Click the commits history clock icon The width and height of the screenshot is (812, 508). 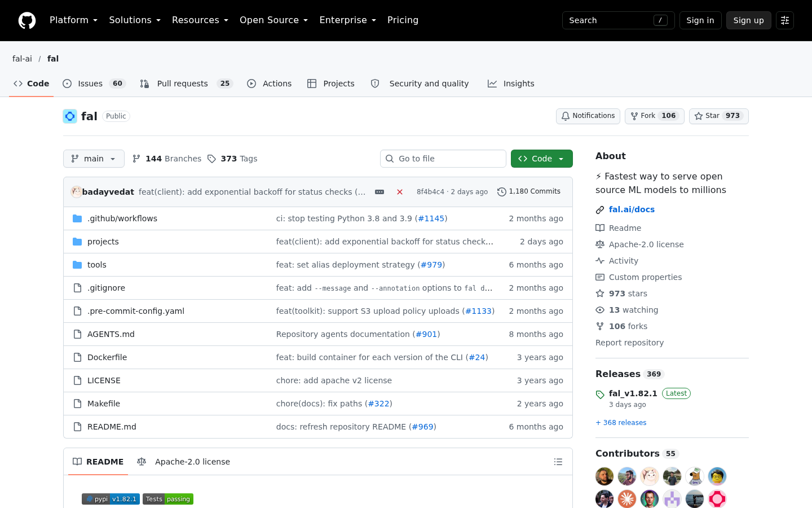502,192
